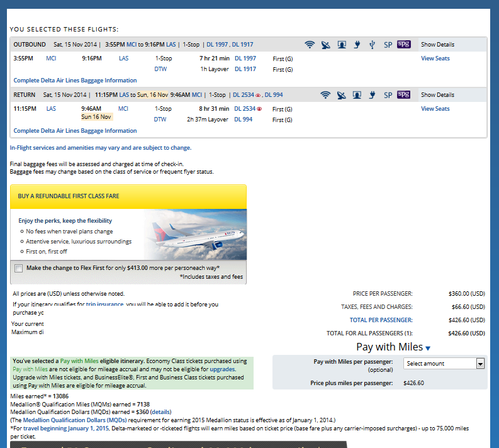Click the power outlet icon on the return flight

coord(373,95)
